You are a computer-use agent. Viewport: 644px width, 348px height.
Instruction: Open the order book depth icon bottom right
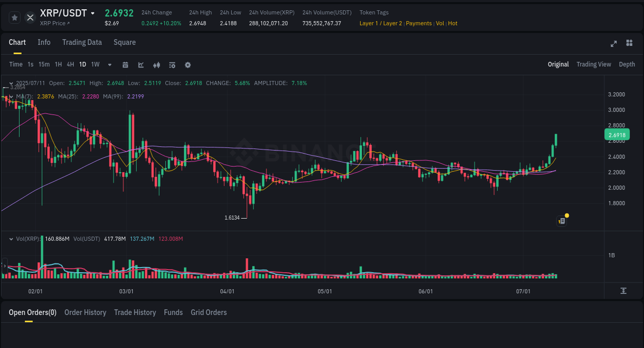[623, 291]
